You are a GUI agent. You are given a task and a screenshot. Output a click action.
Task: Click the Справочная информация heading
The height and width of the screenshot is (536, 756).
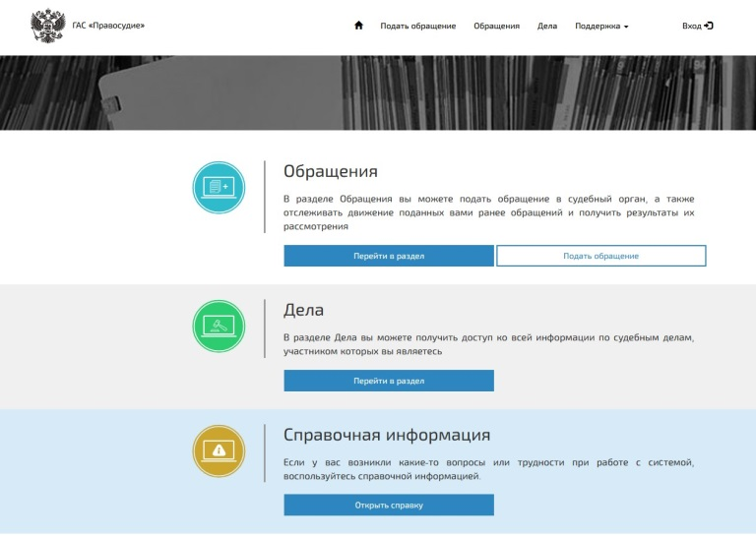click(x=387, y=435)
